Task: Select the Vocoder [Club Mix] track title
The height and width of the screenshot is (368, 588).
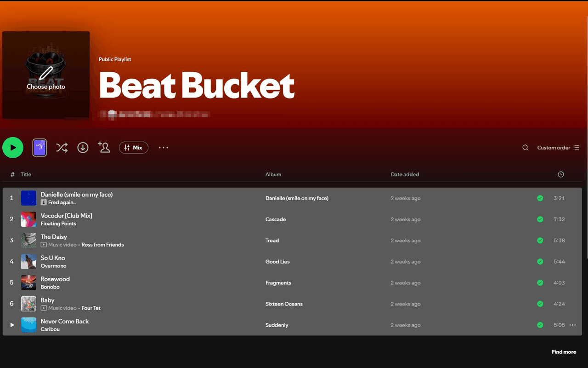Action: point(66,216)
